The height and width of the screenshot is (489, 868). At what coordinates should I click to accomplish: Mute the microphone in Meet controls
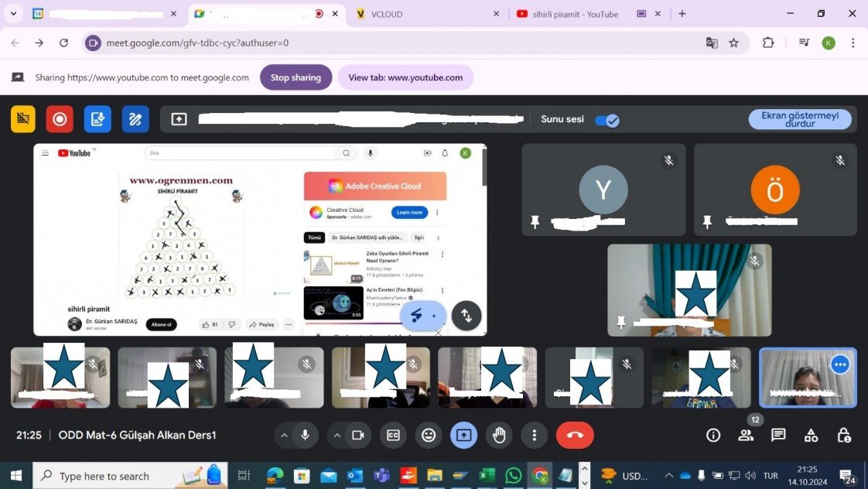click(305, 436)
